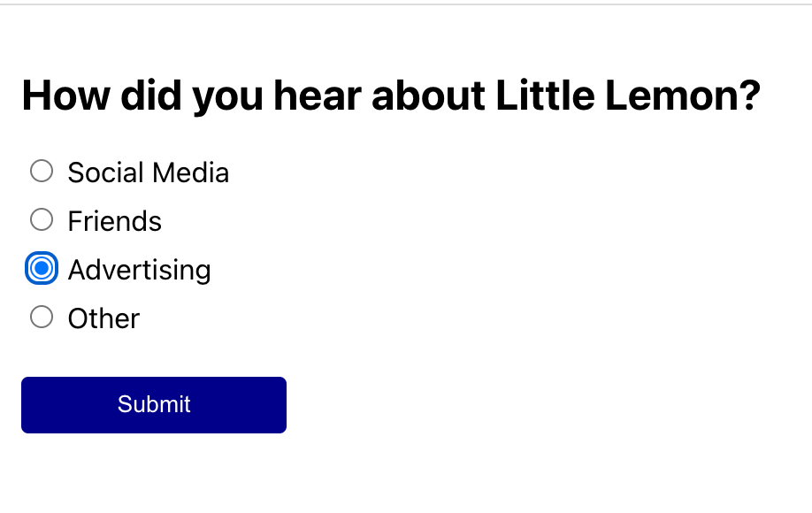Click the "Social Media" label text
The height and width of the screenshot is (513, 812).
click(148, 172)
